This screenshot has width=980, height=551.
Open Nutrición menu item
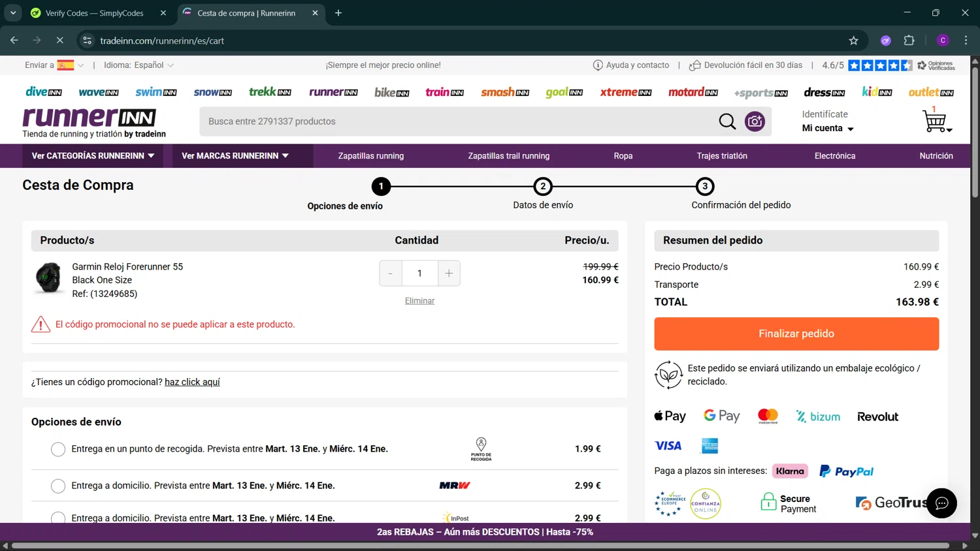point(936,156)
